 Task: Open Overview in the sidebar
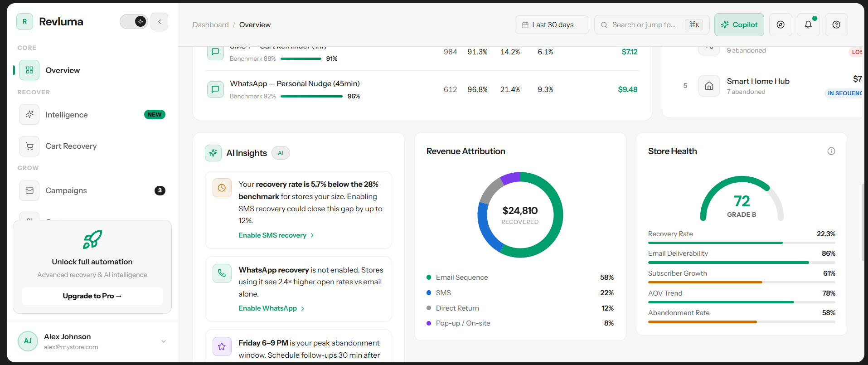pos(92,70)
